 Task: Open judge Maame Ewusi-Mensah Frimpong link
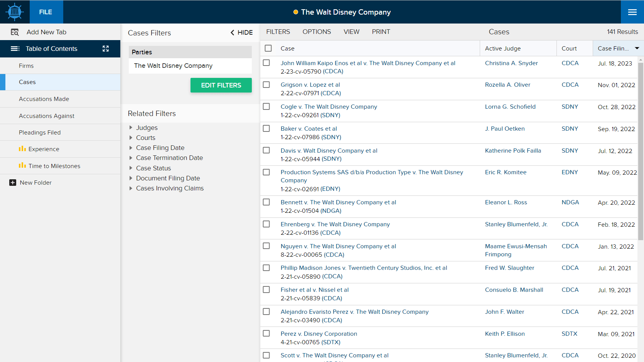click(516, 250)
